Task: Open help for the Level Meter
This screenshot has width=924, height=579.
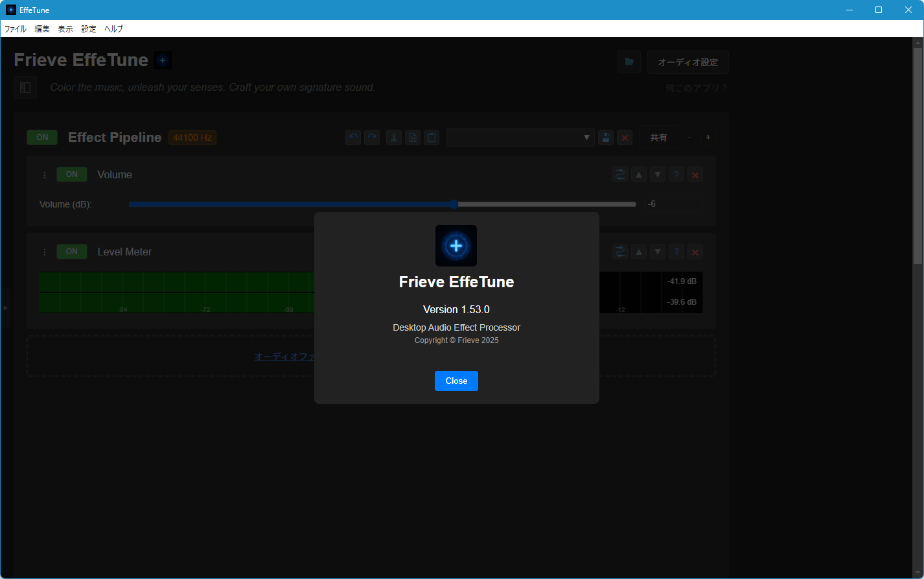Action: pyautogui.click(x=676, y=252)
